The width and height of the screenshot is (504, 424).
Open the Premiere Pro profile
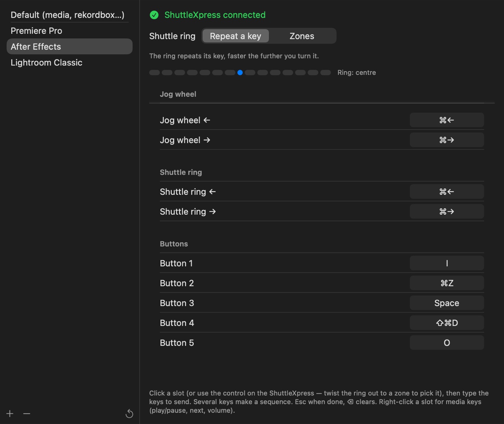(x=69, y=31)
